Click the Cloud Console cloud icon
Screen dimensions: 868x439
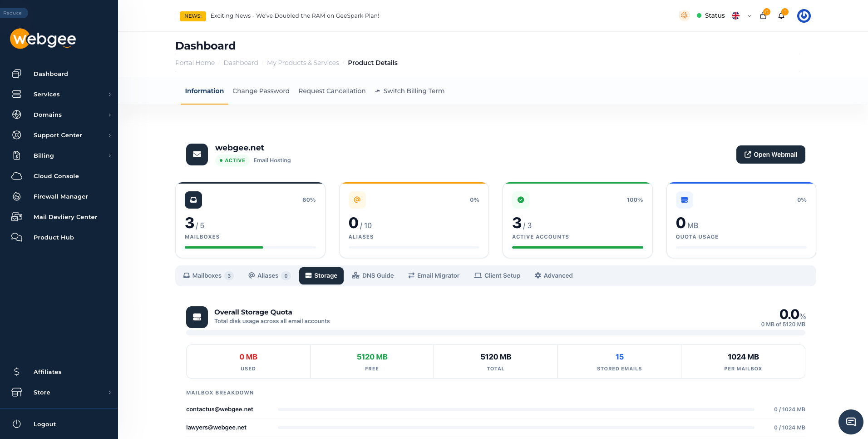17,176
